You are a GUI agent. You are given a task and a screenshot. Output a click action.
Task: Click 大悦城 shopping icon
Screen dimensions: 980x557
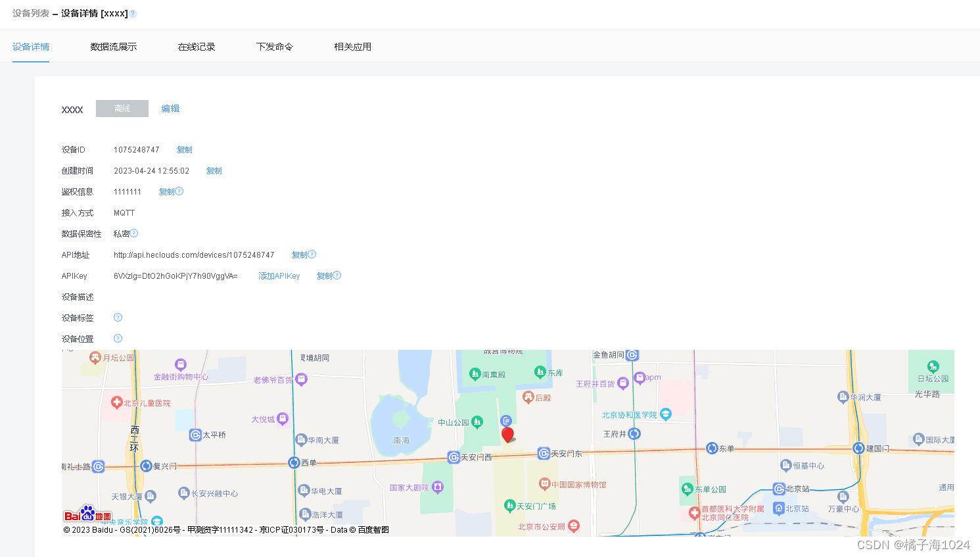[283, 418]
